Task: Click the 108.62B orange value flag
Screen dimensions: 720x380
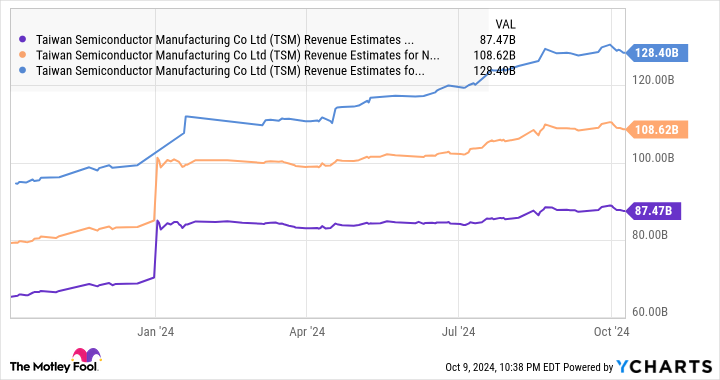Action: tap(657, 130)
